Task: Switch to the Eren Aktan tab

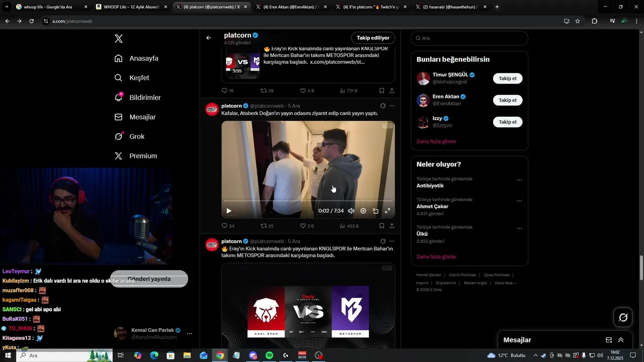Action: [291, 7]
